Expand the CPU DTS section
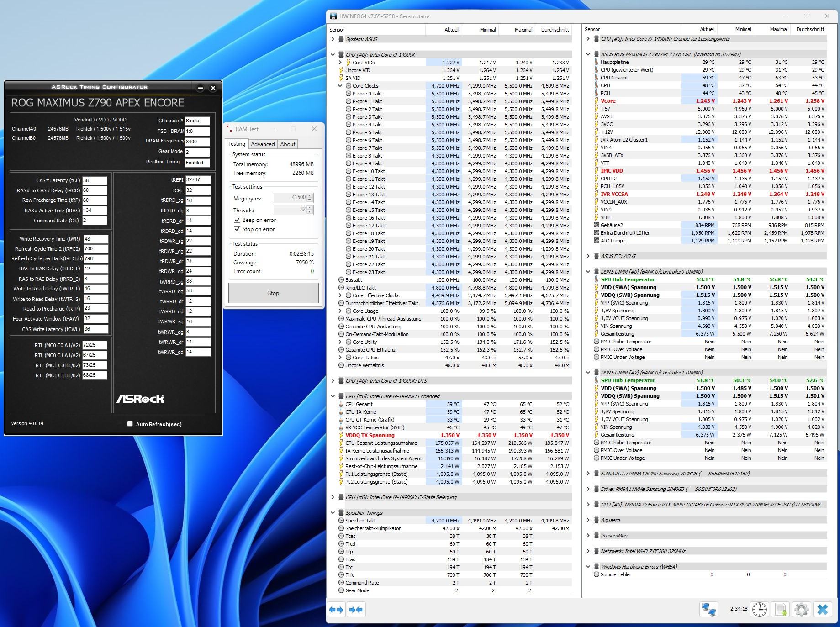 point(333,381)
